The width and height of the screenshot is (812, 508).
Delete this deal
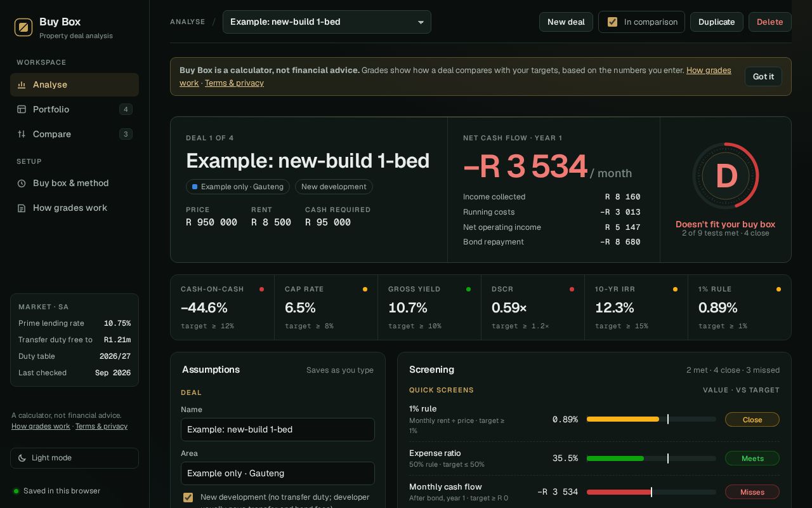pos(769,22)
